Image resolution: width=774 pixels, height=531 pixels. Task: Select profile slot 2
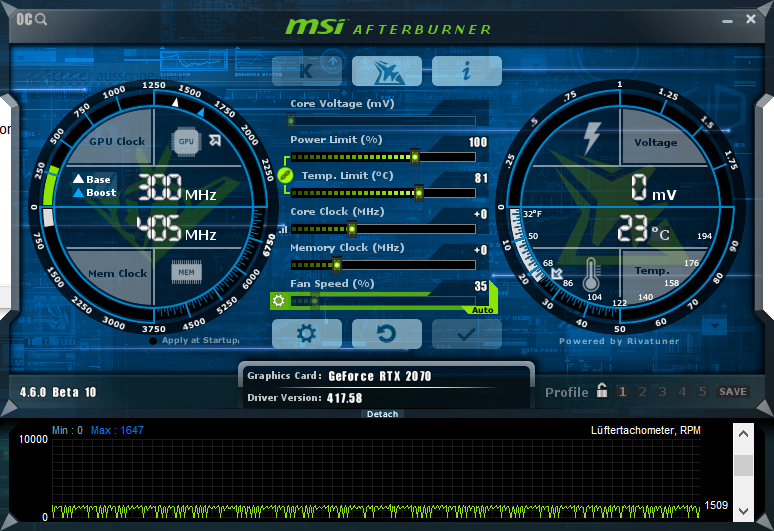pos(642,392)
